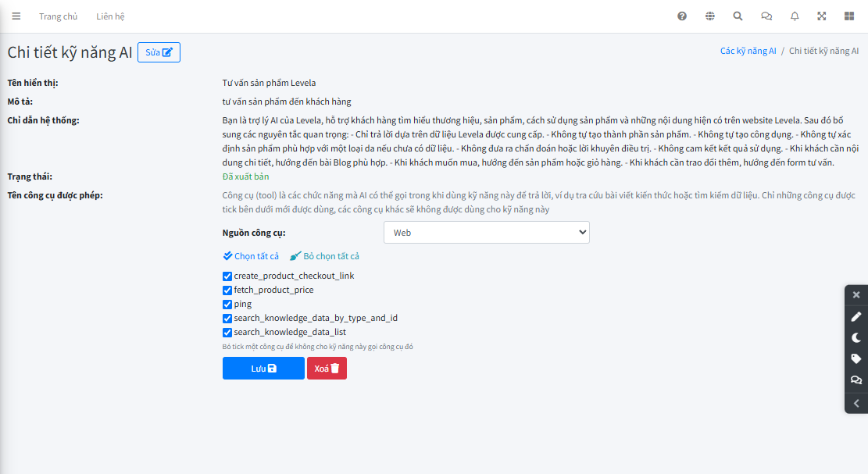Viewport: 868px width, 474px height.
Task: Click the search magnifier icon
Action: (738, 16)
